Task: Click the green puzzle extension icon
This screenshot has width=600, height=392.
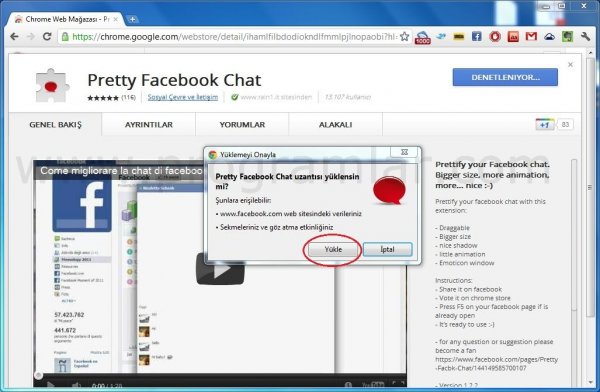Action: (567, 37)
